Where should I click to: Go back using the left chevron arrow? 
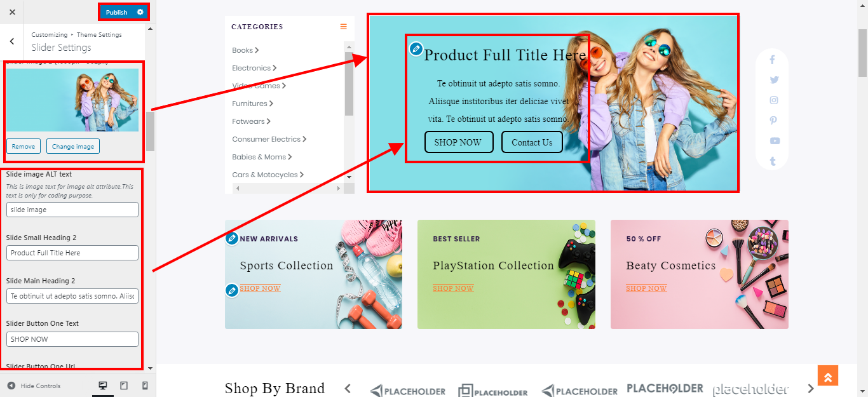coord(12,41)
